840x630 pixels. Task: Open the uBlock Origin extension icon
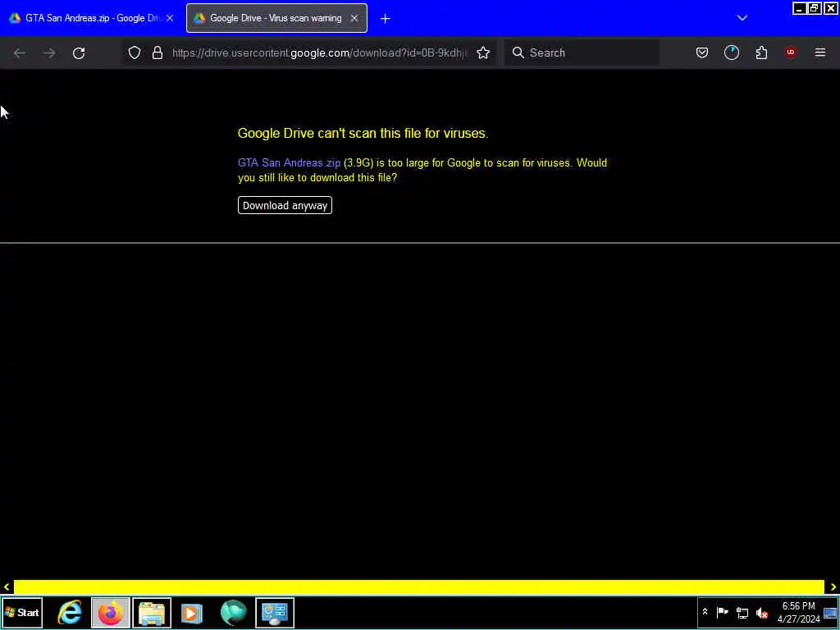pos(791,52)
